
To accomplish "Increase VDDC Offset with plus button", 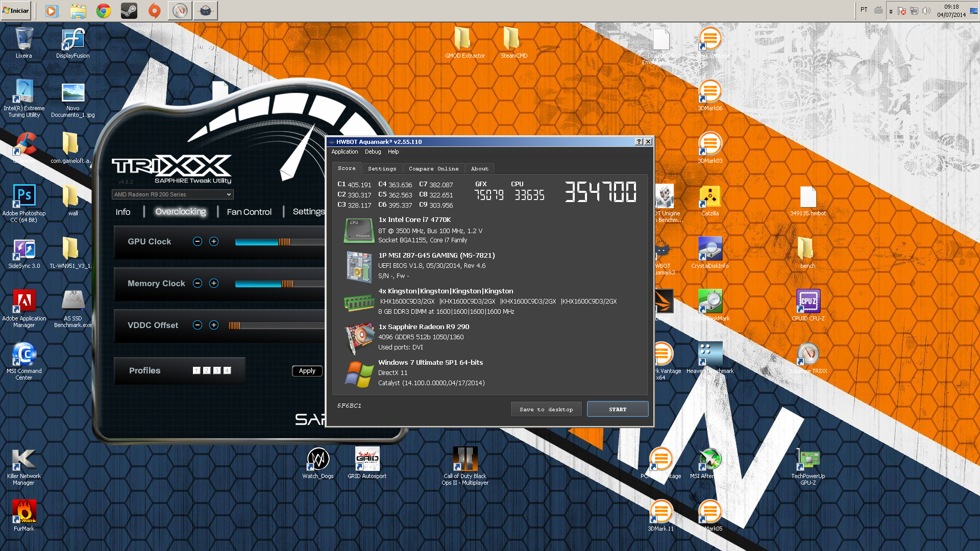I will [x=214, y=325].
